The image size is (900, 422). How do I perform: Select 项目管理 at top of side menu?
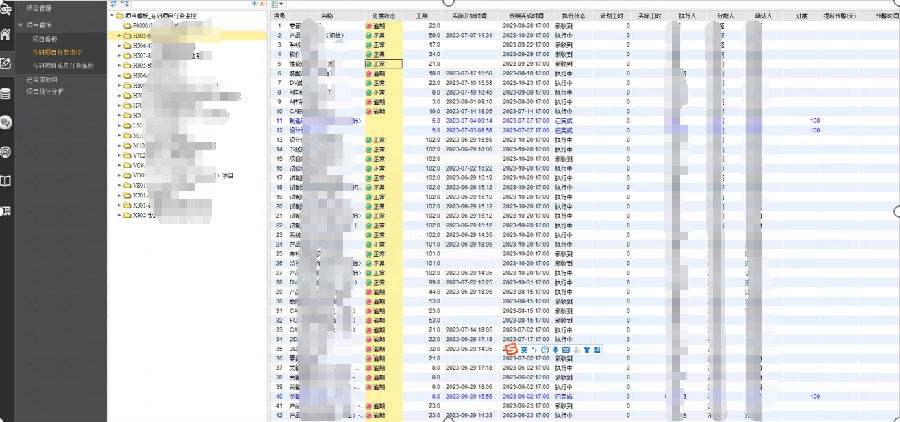[x=40, y=7]
